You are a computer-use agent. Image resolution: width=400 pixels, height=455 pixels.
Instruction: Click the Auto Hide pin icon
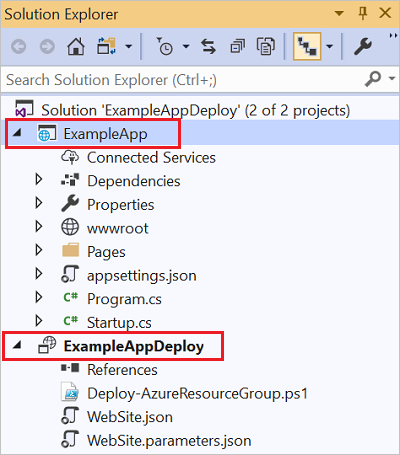click(363, 14)
